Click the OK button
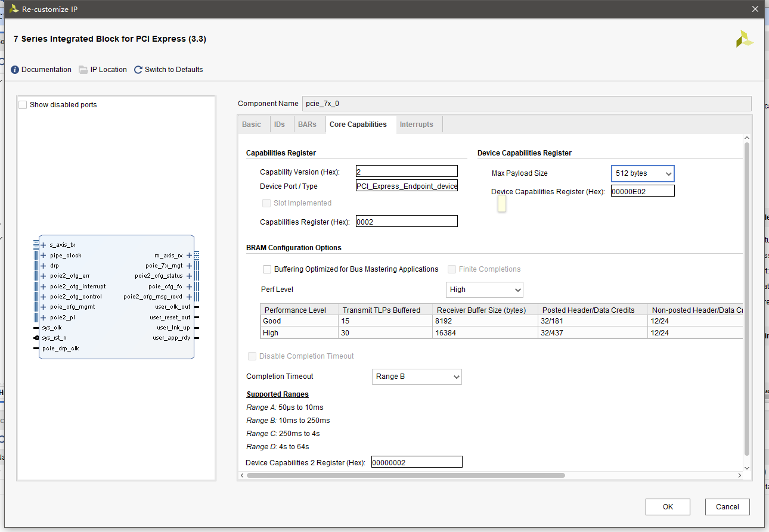The image size is (769, 532). 668,507
